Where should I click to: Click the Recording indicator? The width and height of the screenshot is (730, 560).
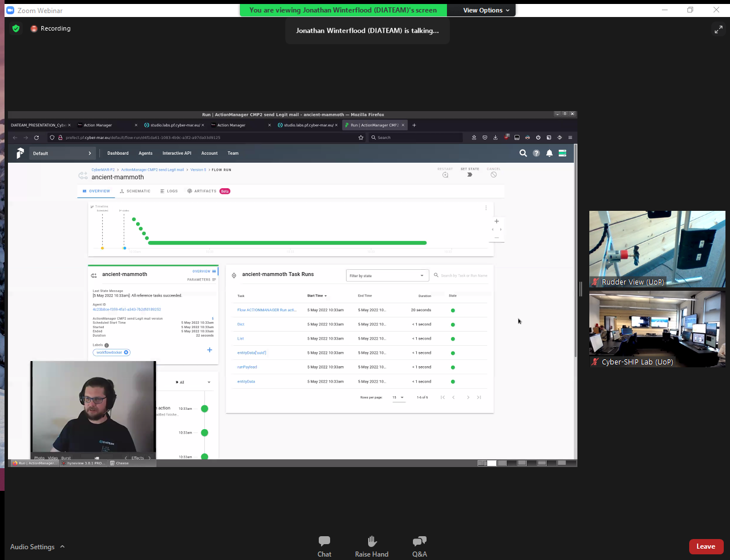point(51,28)
